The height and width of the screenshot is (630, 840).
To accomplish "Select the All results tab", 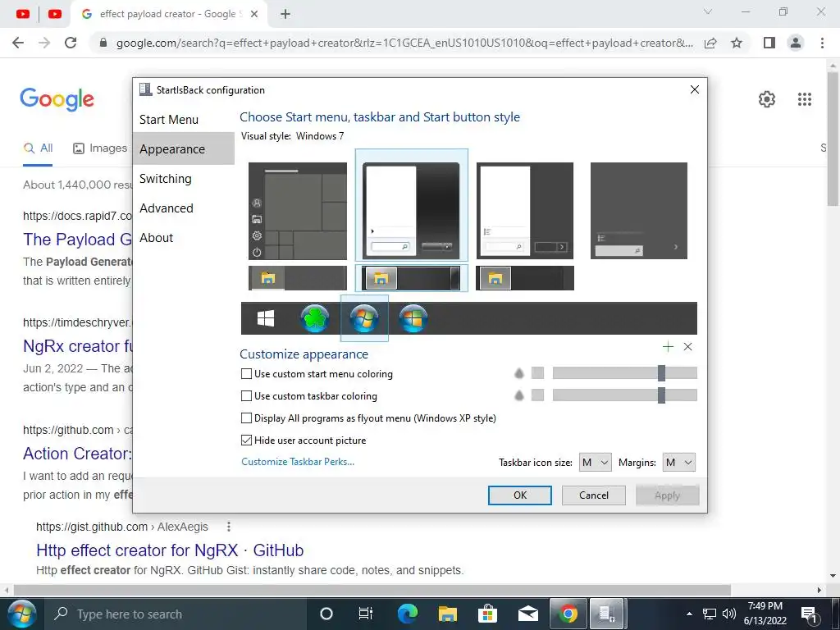I will click(x=38, y=148).
